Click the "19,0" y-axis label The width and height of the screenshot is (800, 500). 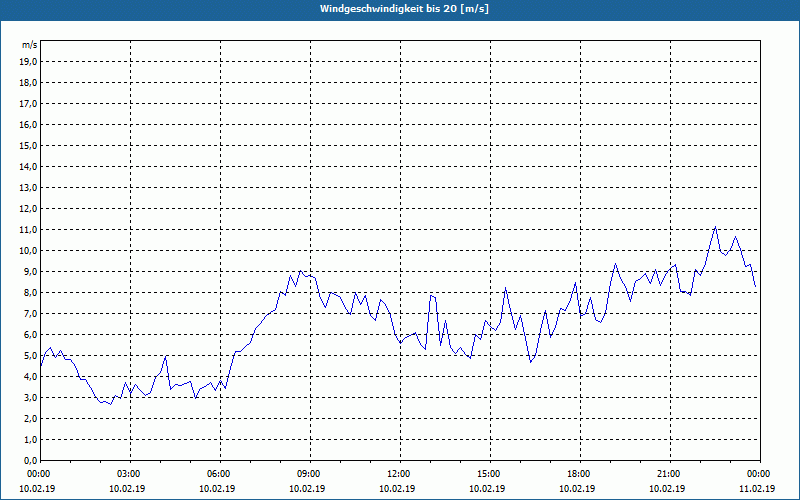pos(28,62)
